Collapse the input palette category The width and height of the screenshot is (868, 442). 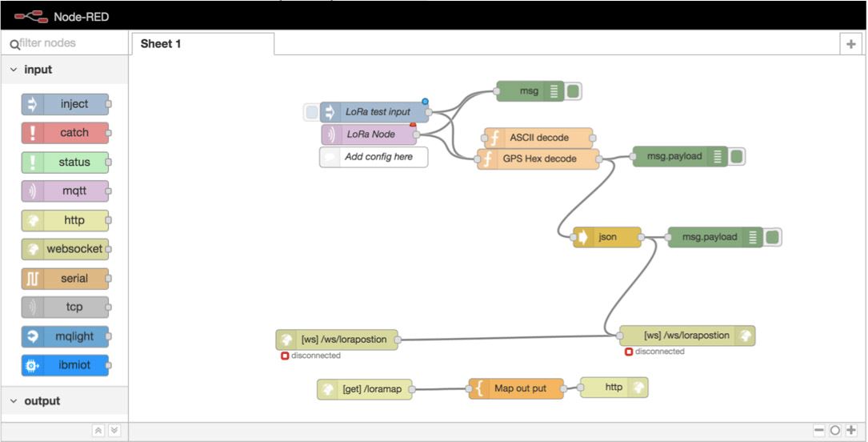click(x=14, y=70)
